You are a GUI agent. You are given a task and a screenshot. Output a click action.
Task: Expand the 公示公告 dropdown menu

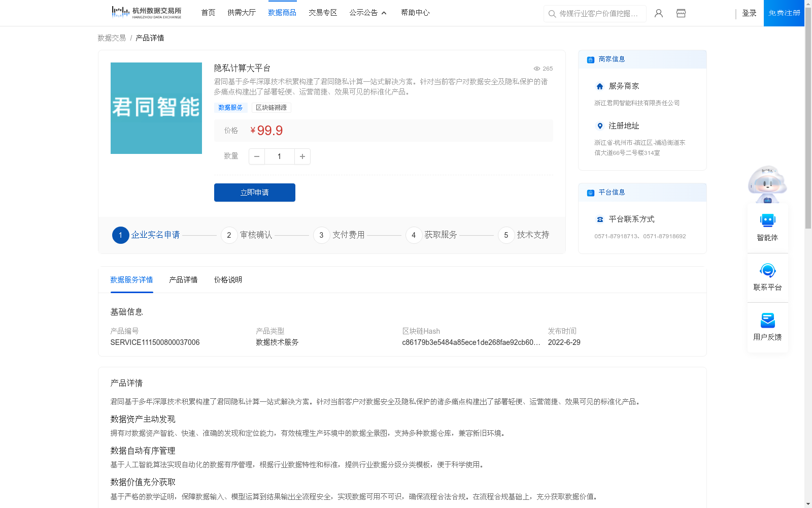point(368,13)
